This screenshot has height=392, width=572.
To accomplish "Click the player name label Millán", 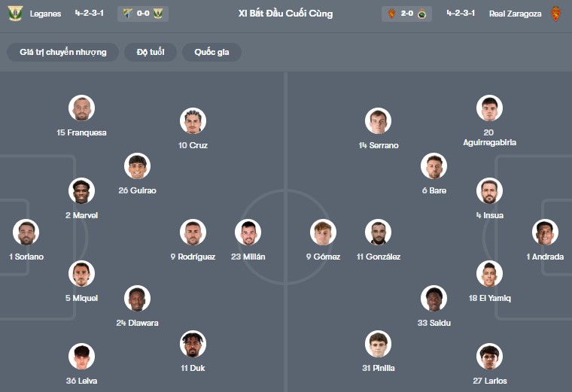I will pos(248,257).
